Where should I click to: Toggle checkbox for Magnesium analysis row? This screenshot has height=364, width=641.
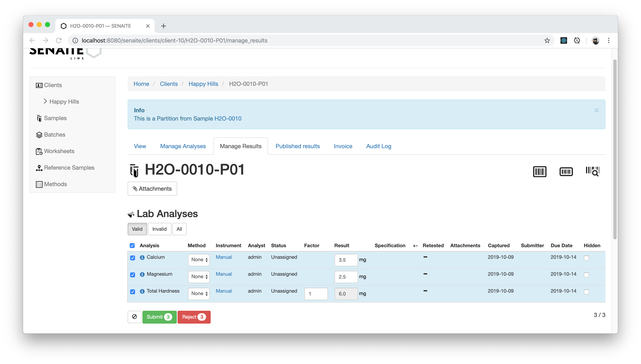pos(132,274)
